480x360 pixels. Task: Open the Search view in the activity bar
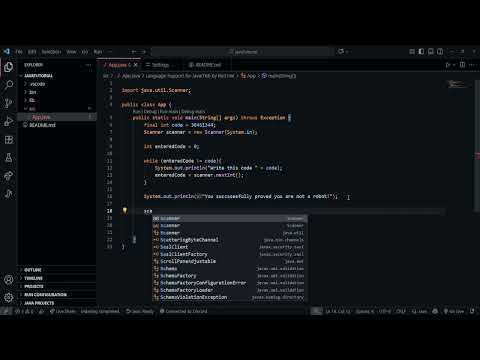(x=9, y=85)
